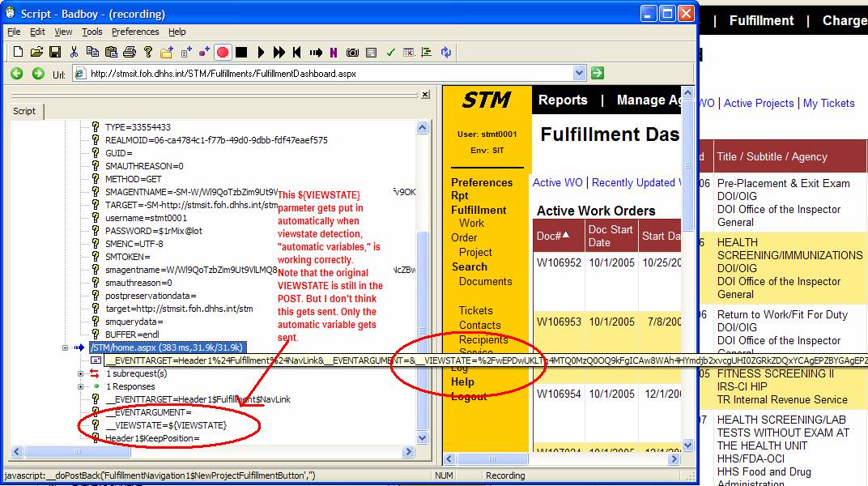Open the Preferences menu
This screenshot has width=868, height=486.
pyautogui.click(x=135, y=32)
